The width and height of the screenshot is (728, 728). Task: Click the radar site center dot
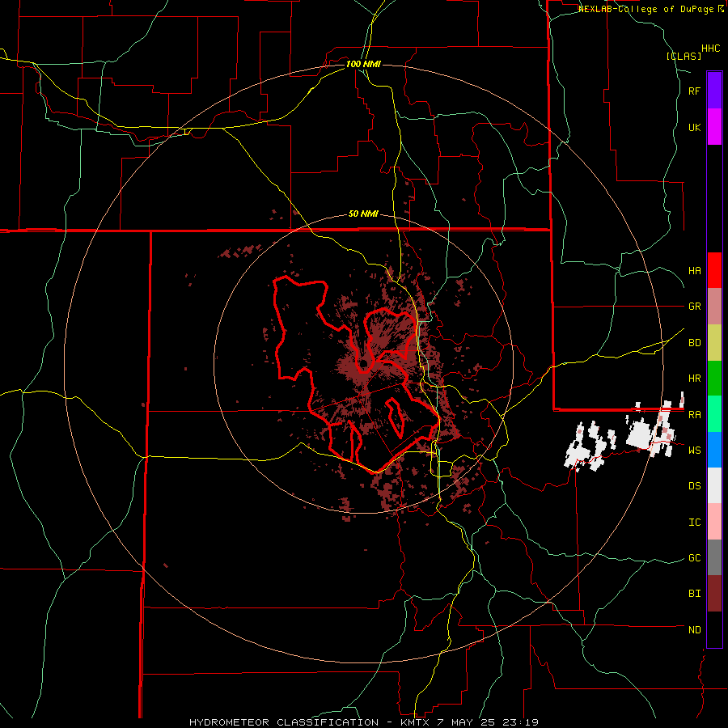pyautogui.click(x=364, y=363)
